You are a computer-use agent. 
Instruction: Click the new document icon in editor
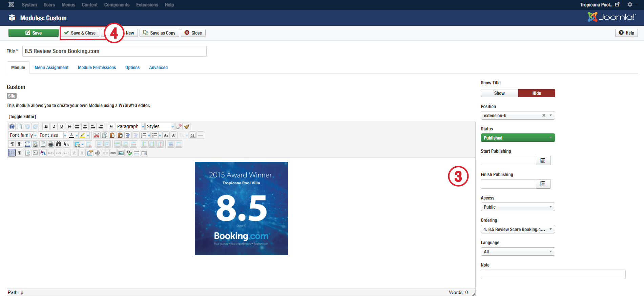20,126
